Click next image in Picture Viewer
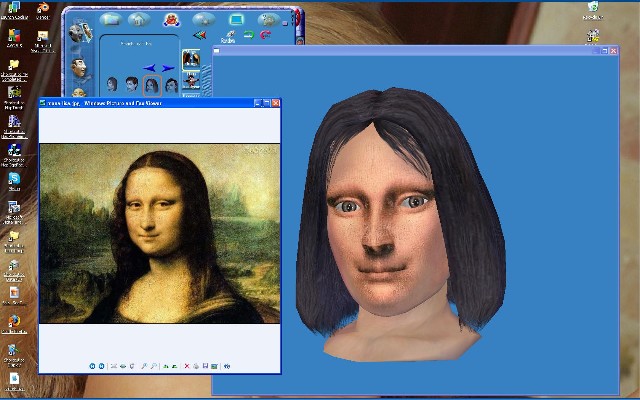This screenshot has height=400, width=640. click(x=101, y=366)
